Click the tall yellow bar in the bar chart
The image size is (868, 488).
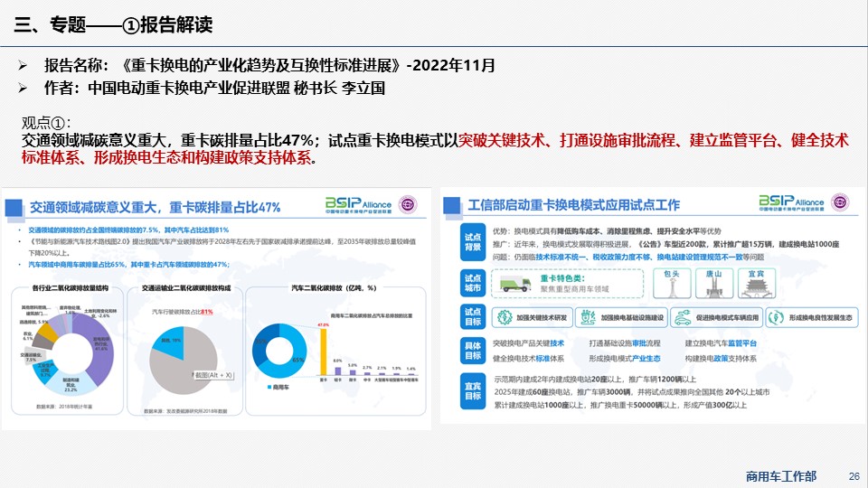click(x=324, y=352)
